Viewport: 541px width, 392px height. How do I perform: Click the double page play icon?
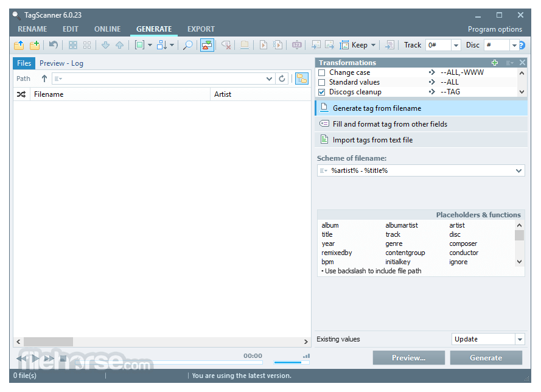277,45
